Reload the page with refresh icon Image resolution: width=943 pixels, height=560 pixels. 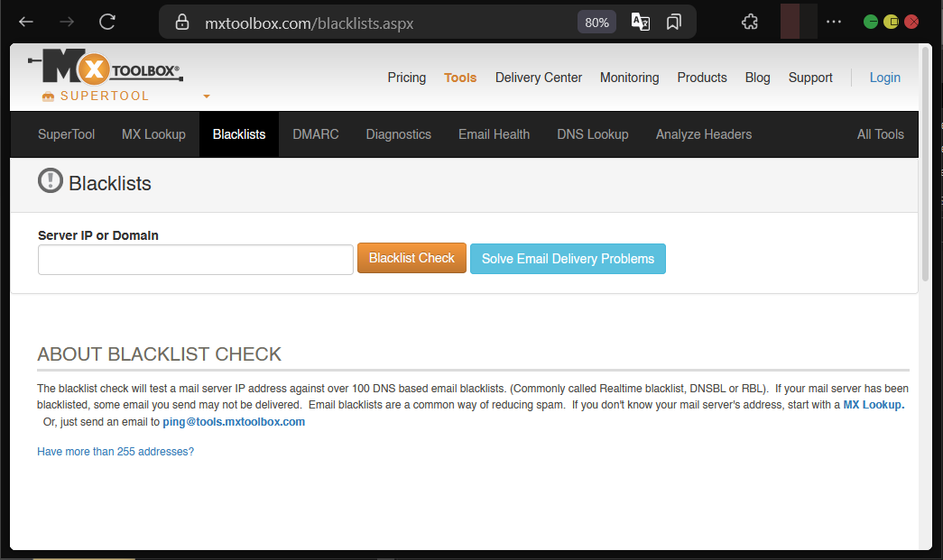(x=107, y=23)
